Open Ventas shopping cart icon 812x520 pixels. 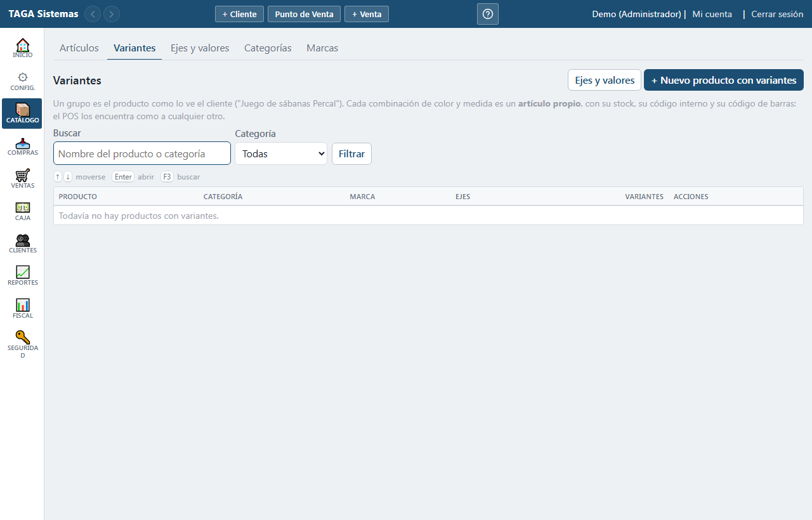(22, 175)
